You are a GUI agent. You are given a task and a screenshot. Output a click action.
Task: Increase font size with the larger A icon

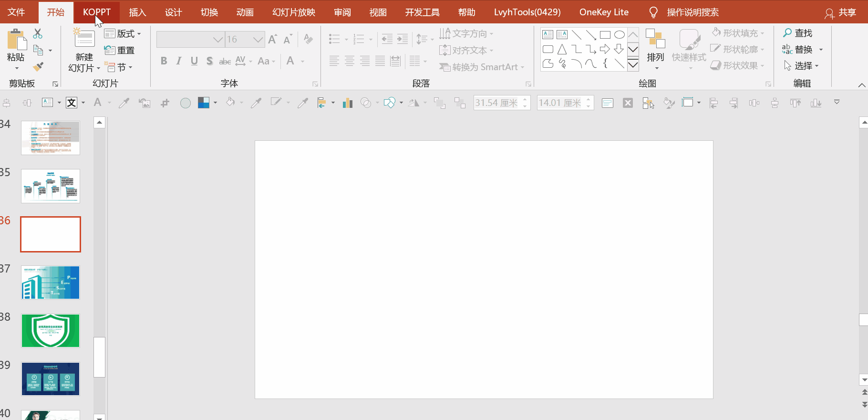pos(272,40)
